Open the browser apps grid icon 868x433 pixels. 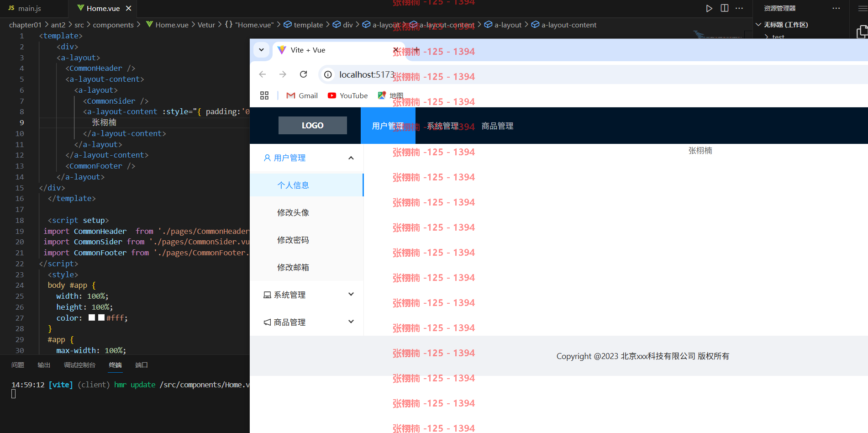[x=264, y=95]
